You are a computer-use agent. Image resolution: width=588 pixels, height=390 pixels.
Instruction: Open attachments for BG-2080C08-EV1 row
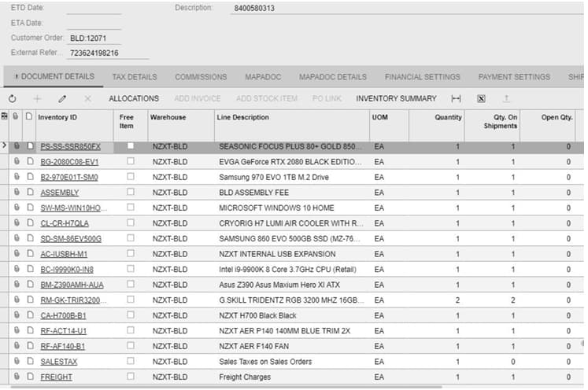pyautogui.click(x=17, y=161)
